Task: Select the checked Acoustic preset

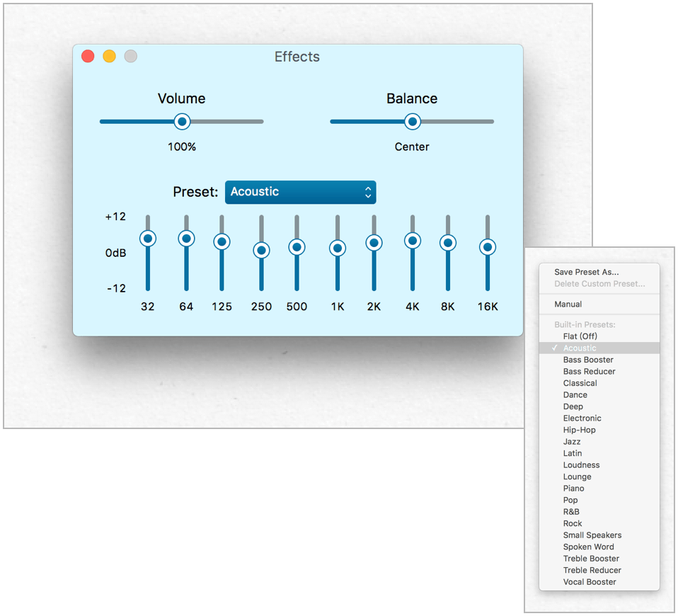Action: pyautogui.click(x=599, y=348)
